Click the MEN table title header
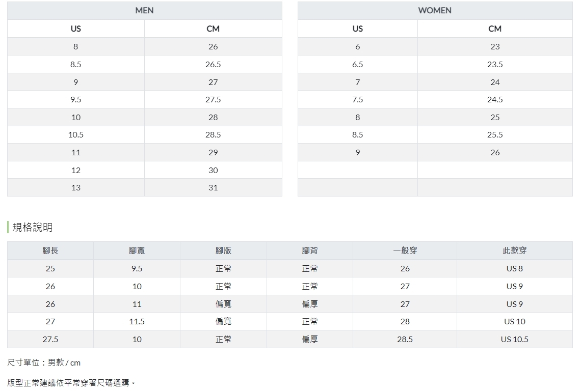 click(144, 11)
